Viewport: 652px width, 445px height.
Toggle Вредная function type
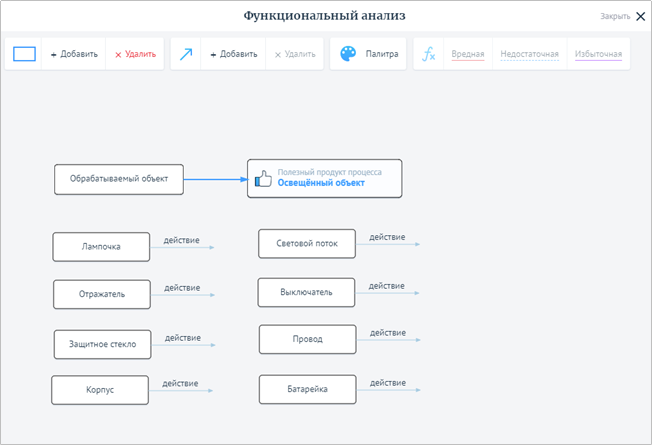(x=468, y=54)
